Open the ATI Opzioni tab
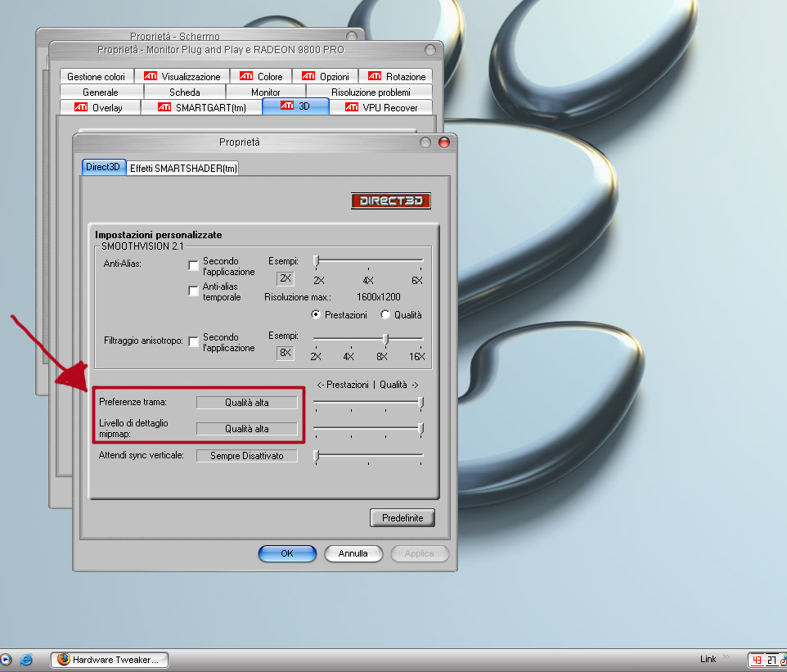787x672 pixels. pos(326,76)
